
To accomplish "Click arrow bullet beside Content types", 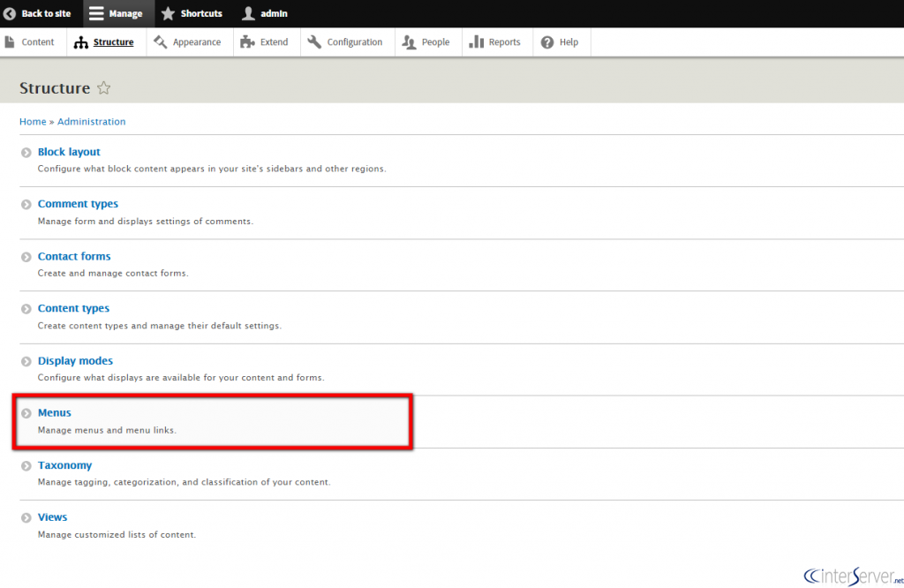I will tap(26, 309).
